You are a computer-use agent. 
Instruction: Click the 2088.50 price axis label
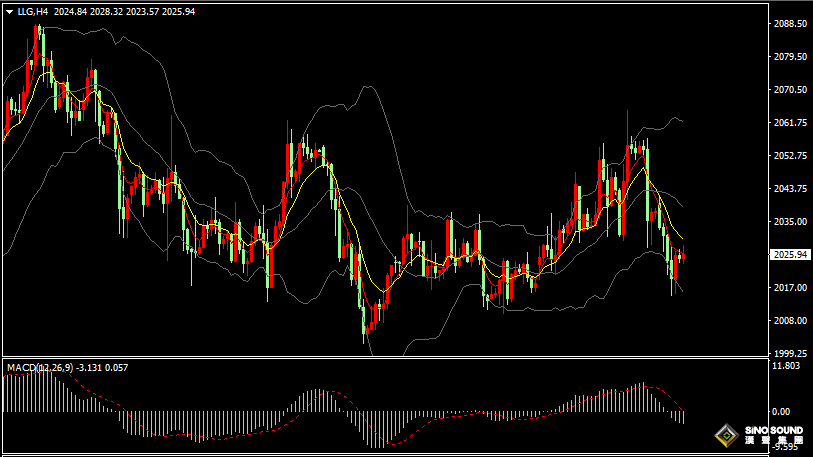point(791,24)
